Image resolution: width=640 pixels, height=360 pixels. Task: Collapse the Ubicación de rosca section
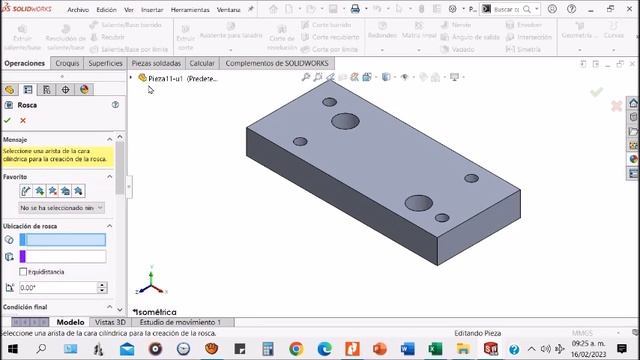109,226
